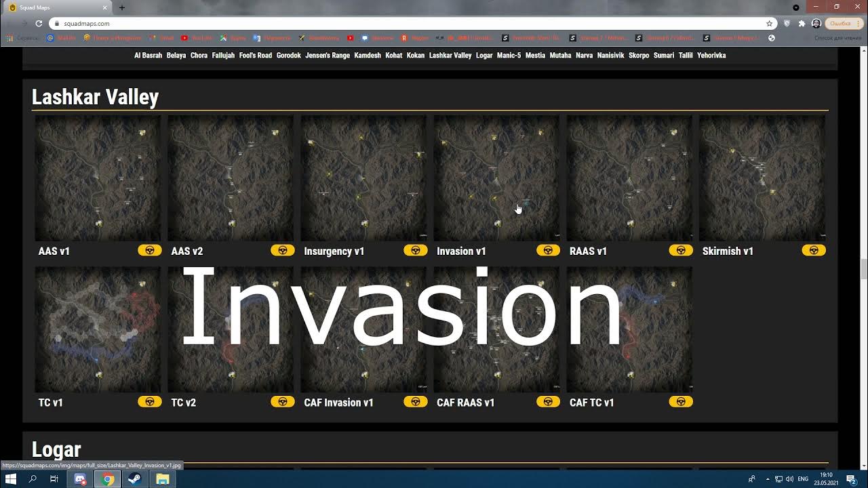
Task: Click the yellow icon beside Insurgency v1
Action: click(x=415, y=250)
